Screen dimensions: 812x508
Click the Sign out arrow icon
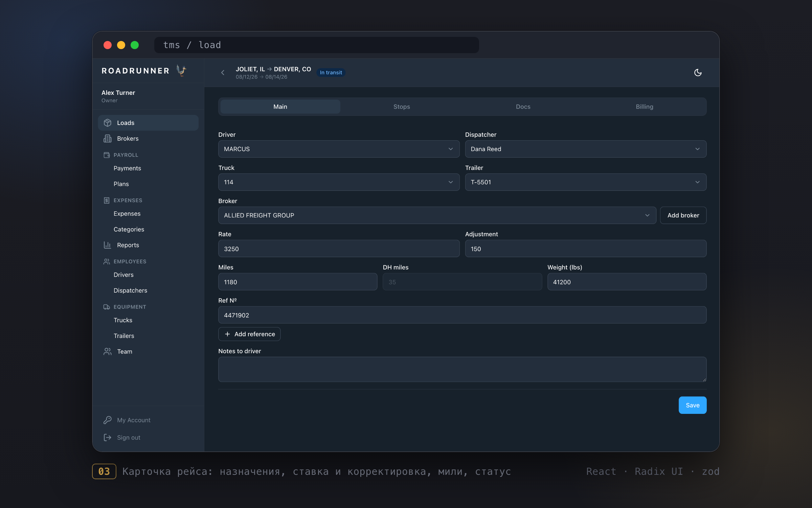click(108, 438)
